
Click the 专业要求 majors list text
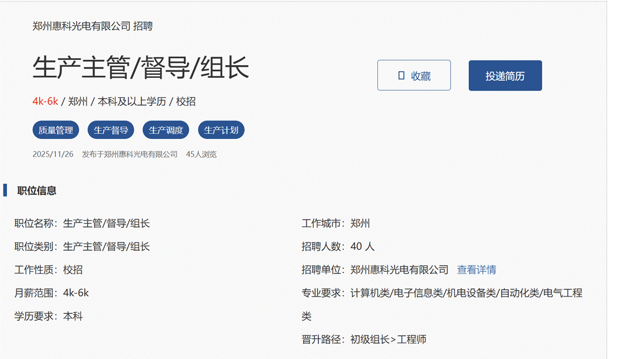[466, 293]
